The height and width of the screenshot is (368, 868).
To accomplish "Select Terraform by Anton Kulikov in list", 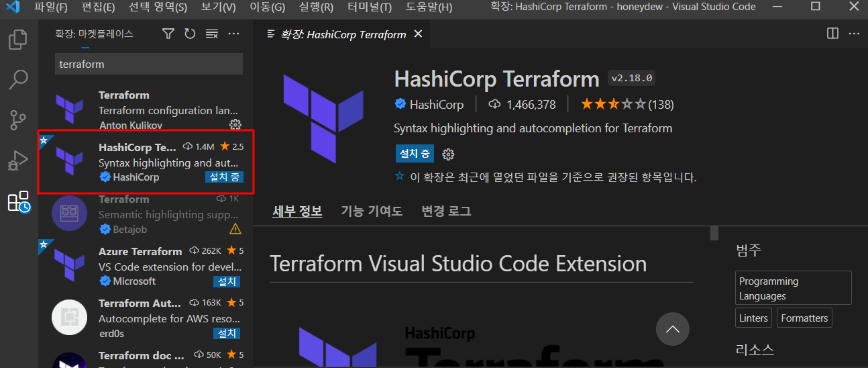I will (x=146, y=110).
